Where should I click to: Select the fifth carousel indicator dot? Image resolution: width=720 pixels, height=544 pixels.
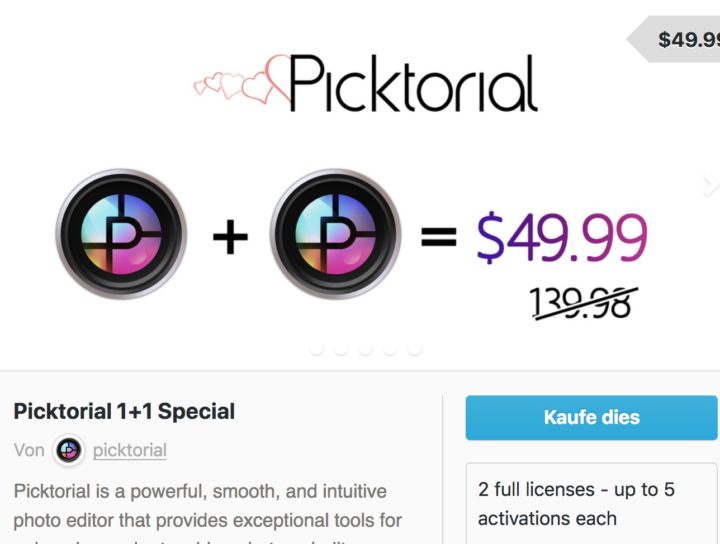pyautogui.click(x=415, y=350)
